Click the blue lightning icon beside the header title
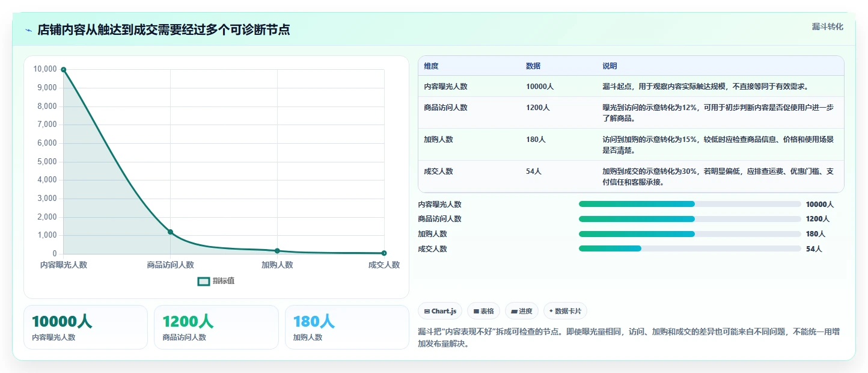The height and width of the screenshot is (373, 868). coord(29,30)
